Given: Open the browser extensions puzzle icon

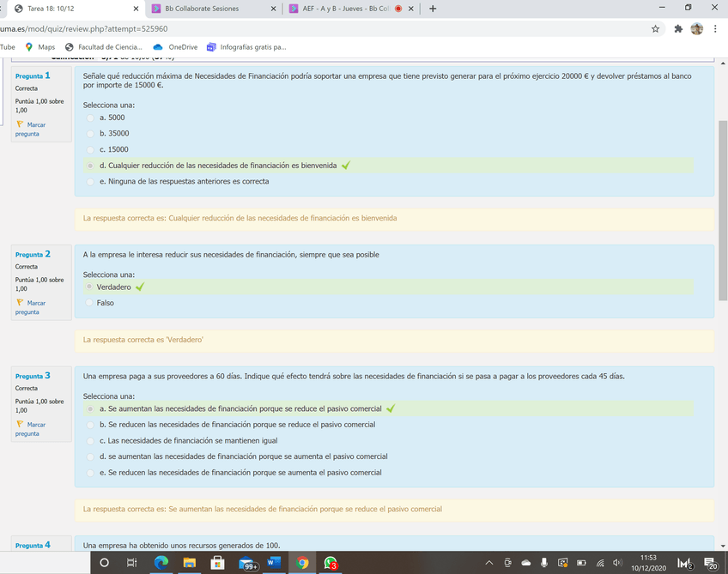Looking at the screenshot, I should [x=678, y=28].
